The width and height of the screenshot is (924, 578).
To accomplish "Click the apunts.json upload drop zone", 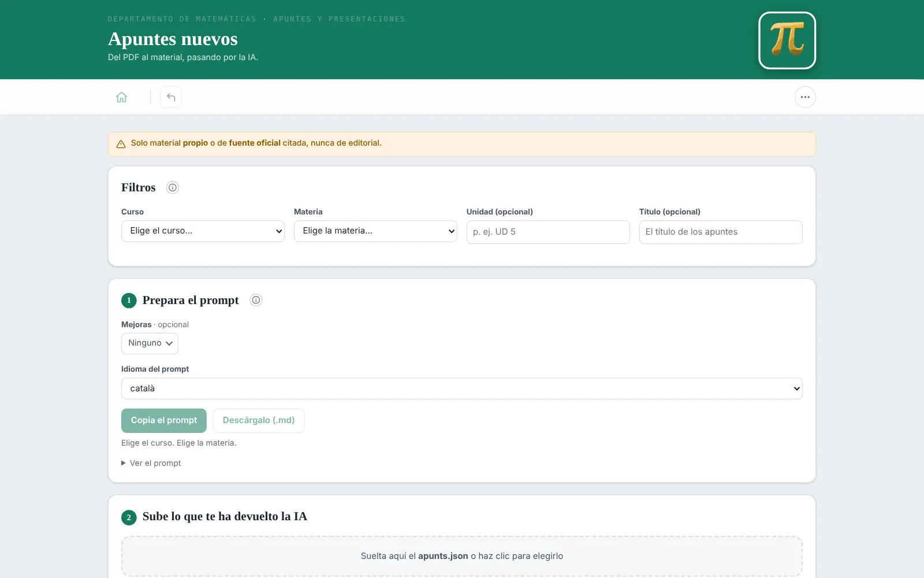I will pos(462,556).
